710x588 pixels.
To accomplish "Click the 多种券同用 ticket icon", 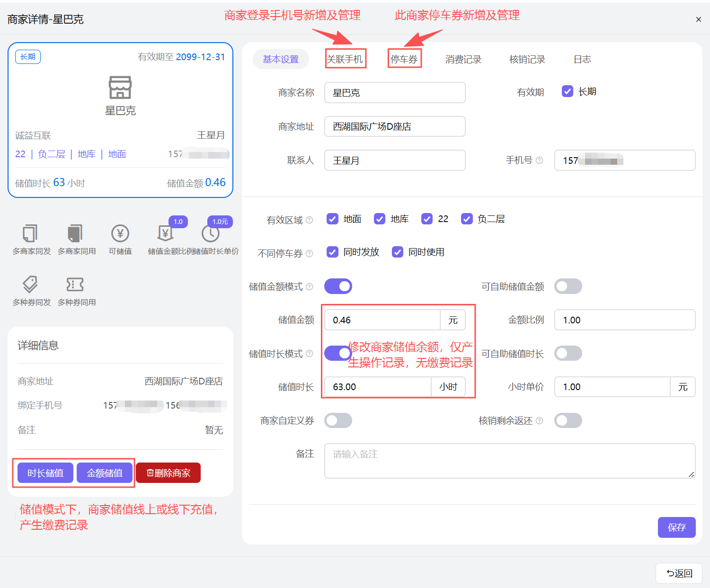I will point(75,285).
